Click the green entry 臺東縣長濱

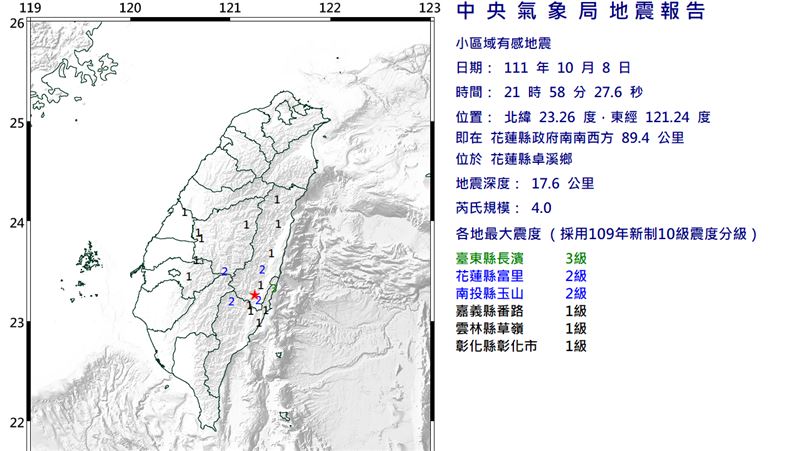pyautogui.click(x=490, y=259)
